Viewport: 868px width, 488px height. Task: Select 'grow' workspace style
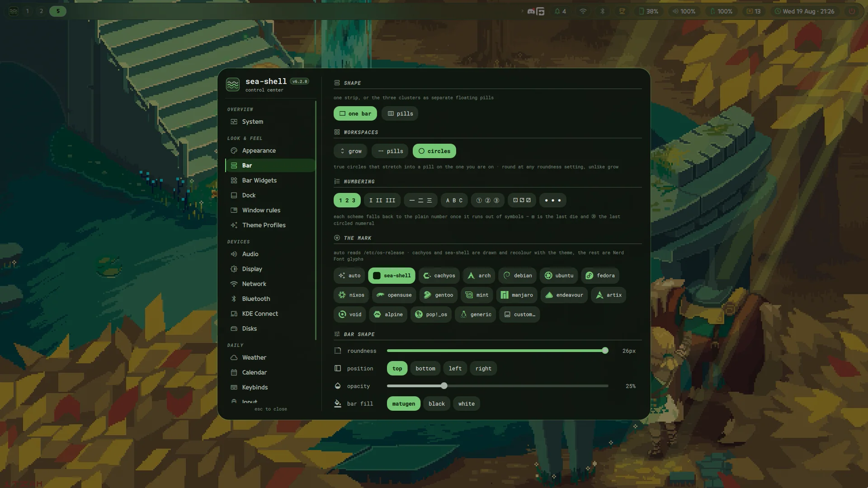tap(350, 151)
